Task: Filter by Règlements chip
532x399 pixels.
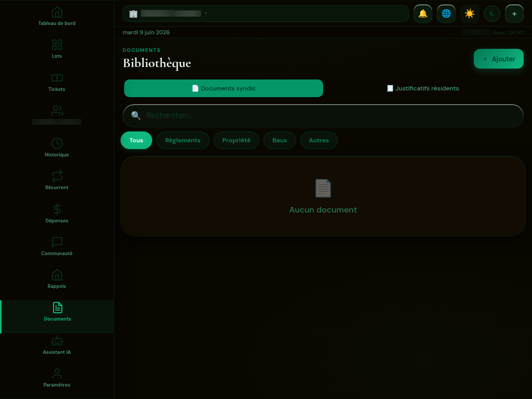Action: (x=183, y=140)
